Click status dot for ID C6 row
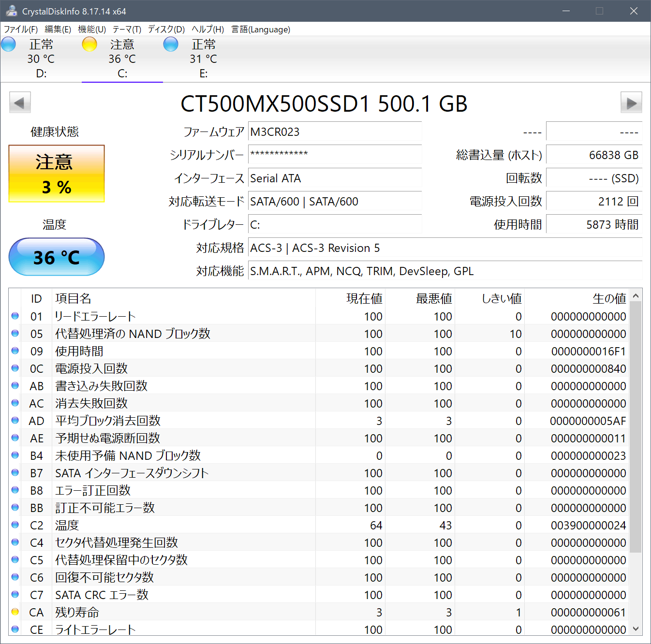651x644 pixels. 15,577
